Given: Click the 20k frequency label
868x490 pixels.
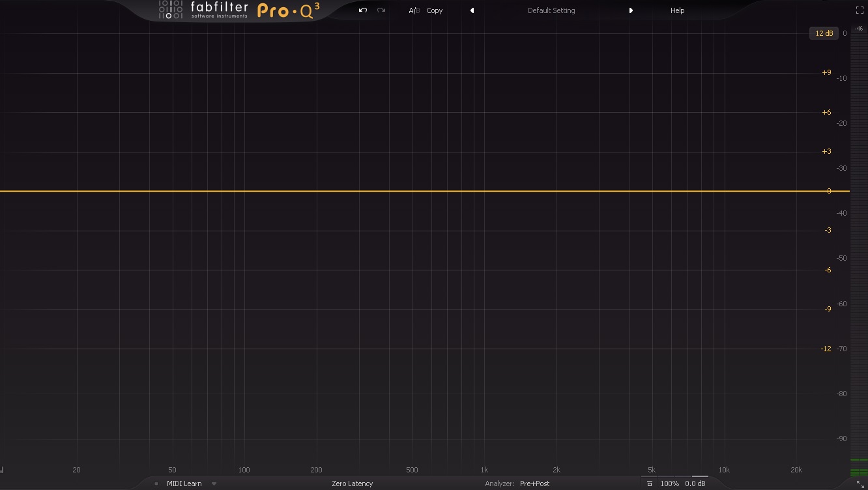Looking at the screenshot, I should point(796,470).
